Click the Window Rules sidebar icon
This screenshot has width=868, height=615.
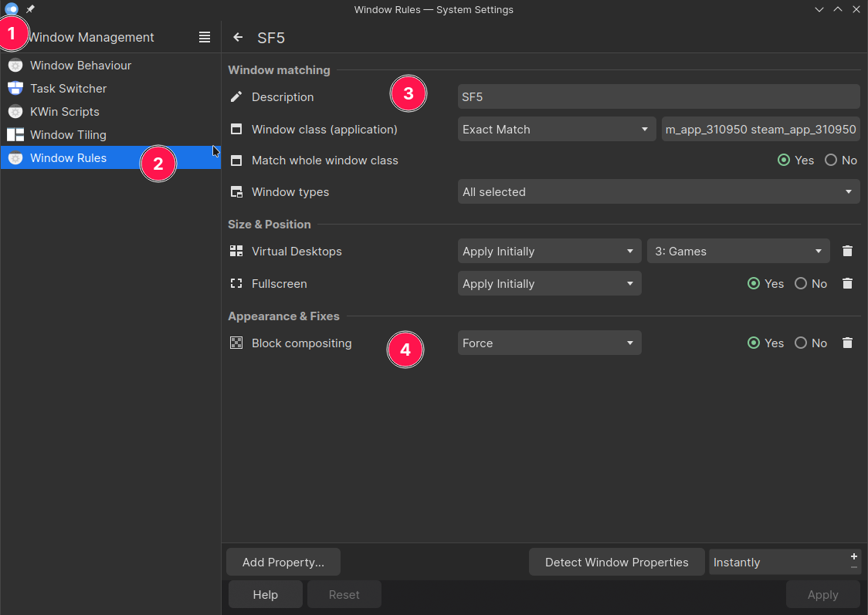(x=15, y=158)
